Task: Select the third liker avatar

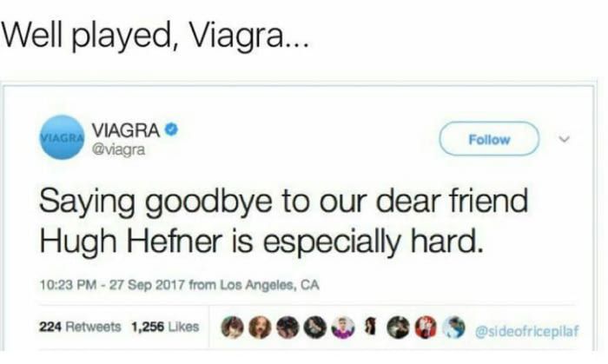Action: (287, 328)
